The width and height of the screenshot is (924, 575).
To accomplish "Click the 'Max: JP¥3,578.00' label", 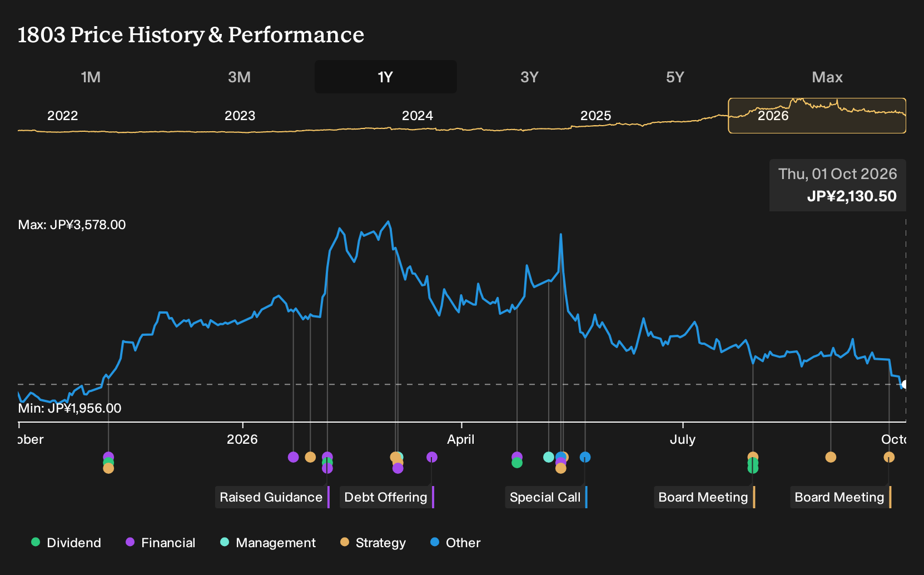I will click(72, 225).
